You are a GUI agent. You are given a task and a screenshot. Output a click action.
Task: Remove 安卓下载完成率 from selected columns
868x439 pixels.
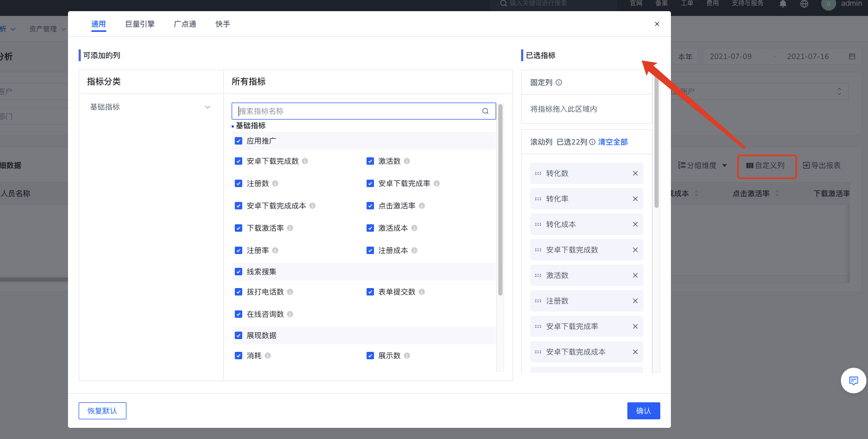[x=635, y=326]
